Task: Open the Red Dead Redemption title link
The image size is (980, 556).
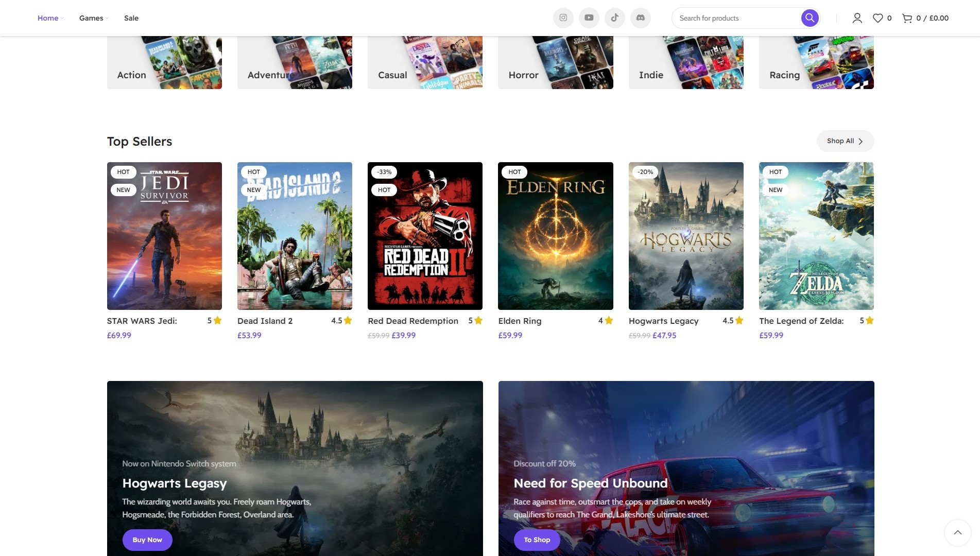Action: [x=412, y=321]
